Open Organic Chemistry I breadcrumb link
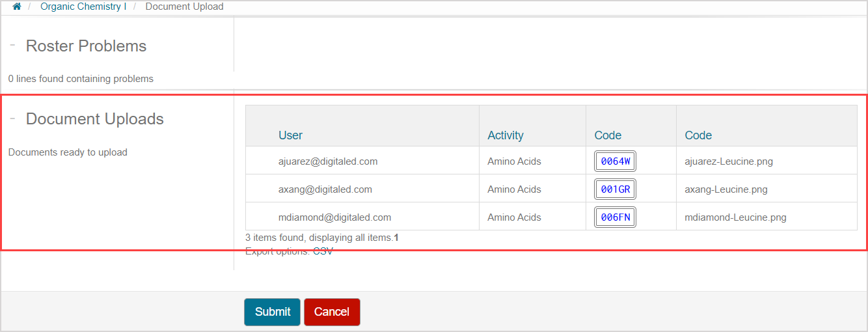 click(x=83, y=7)
